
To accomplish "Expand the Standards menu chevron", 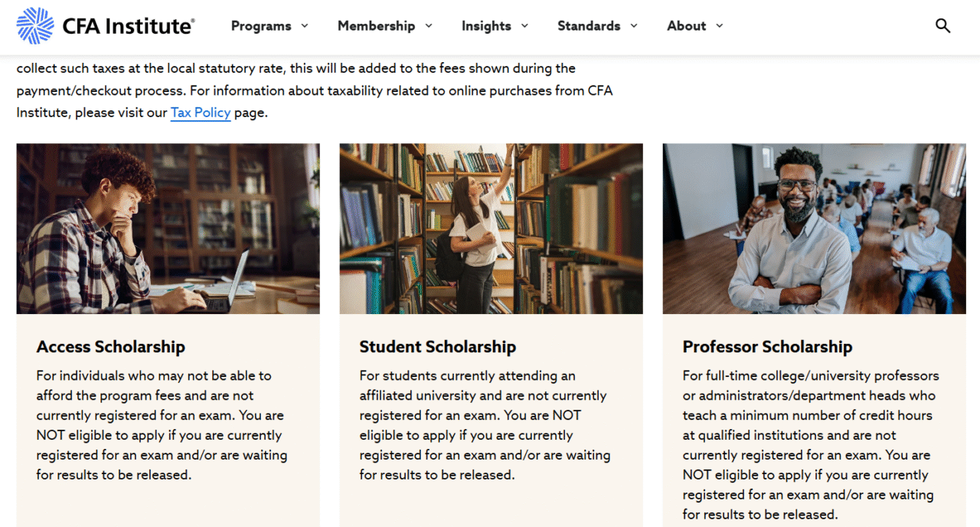I will [635, 26].
